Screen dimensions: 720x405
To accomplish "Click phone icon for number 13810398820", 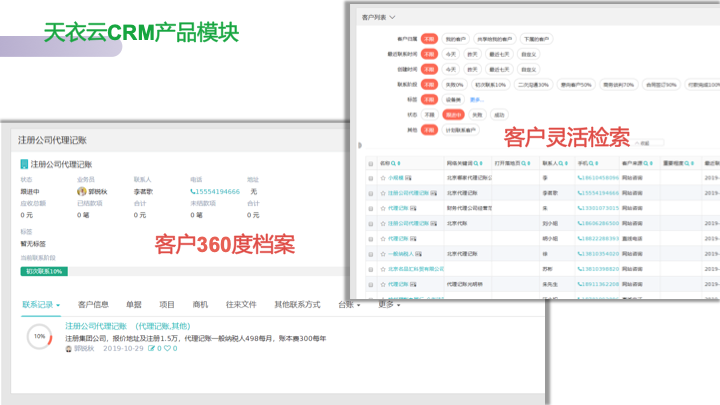I will (579, 269).
